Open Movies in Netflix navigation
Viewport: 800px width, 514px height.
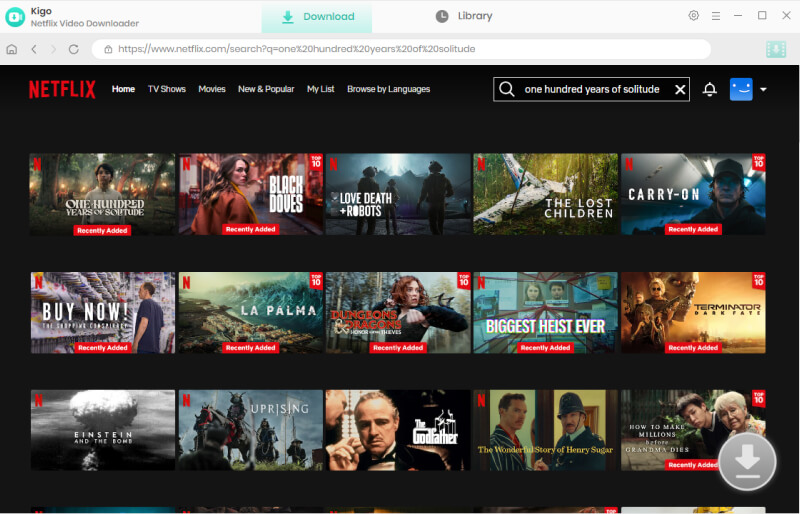coord(212,89)
